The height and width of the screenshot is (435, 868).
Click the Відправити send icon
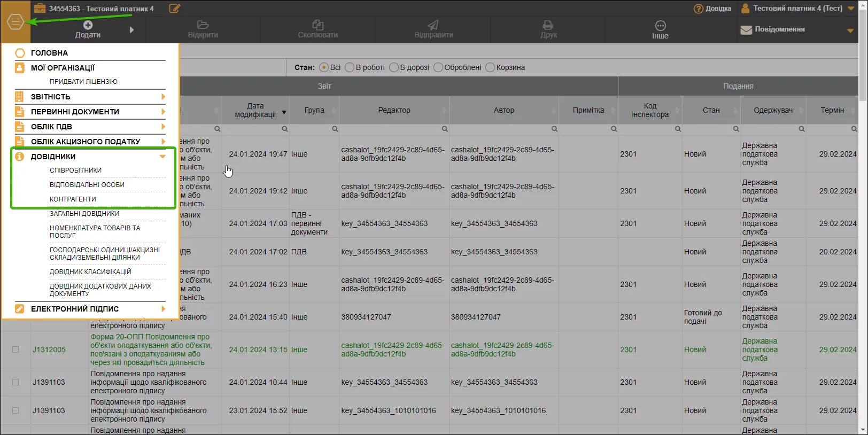click(x=433, y=25)
